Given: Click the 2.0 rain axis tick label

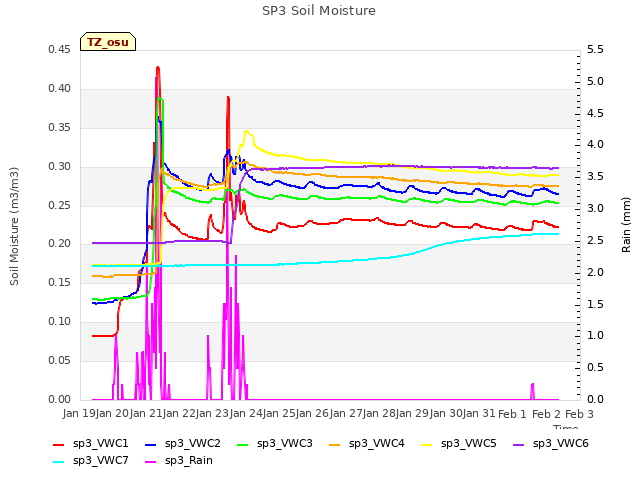Looking at the screenshot, I should pyautogui.click(x=595, y=272).
